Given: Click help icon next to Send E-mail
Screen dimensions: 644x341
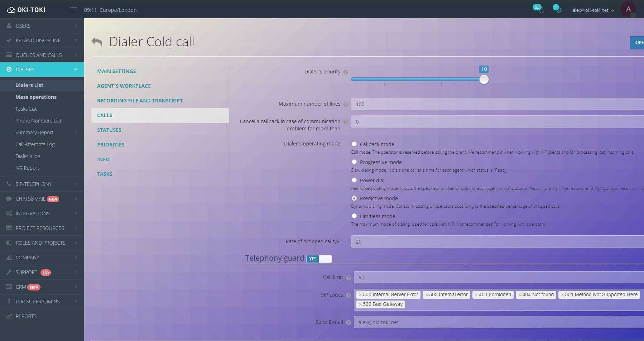Looking at the screenshot, I should tap(349, 322).
